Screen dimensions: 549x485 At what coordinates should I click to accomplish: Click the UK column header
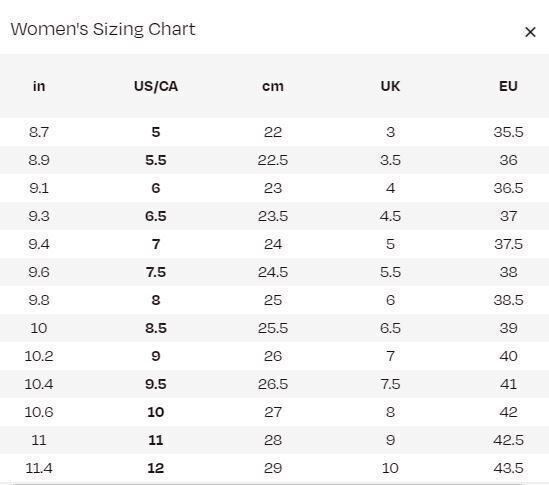(x=390, y=86)
